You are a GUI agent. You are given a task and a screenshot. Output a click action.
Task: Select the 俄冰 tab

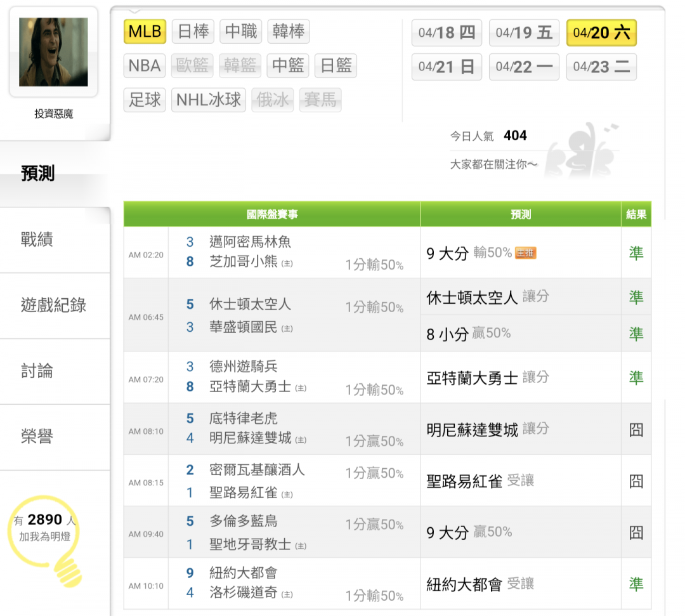point(273,100)
